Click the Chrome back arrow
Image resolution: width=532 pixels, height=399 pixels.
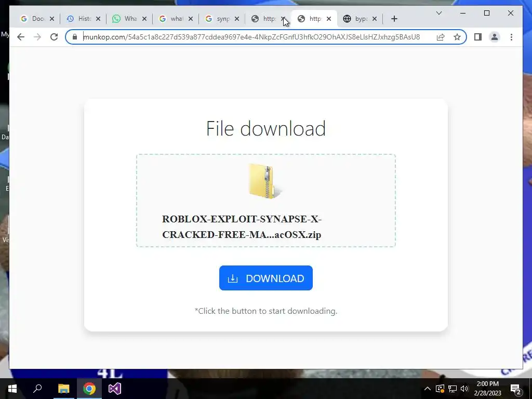[21, 37]
